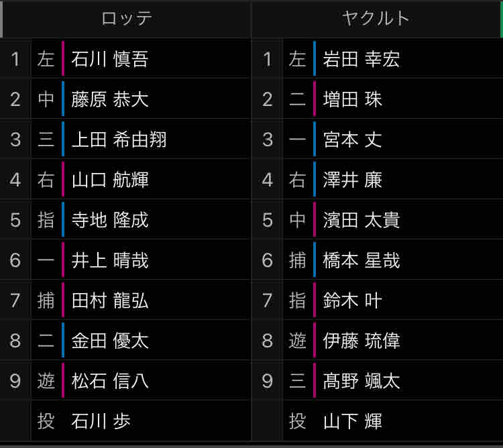This screenshot has height=448, width=503.
Task: Open player 藤原 恭大
Action: (x=110, y=99)
